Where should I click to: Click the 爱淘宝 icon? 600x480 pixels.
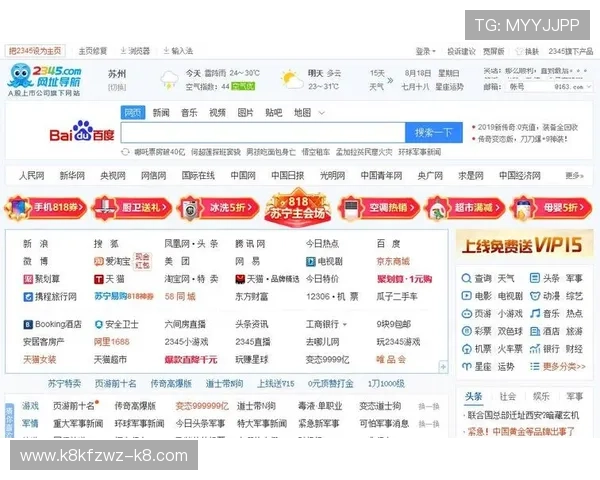pyautogui.click(x=99, y=261)
